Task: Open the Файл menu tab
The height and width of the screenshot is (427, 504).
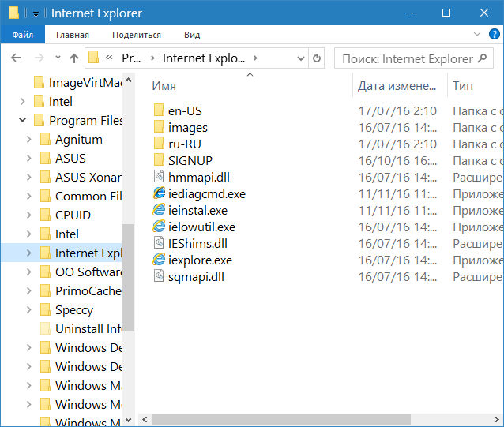Action: [x=22, y=35]
